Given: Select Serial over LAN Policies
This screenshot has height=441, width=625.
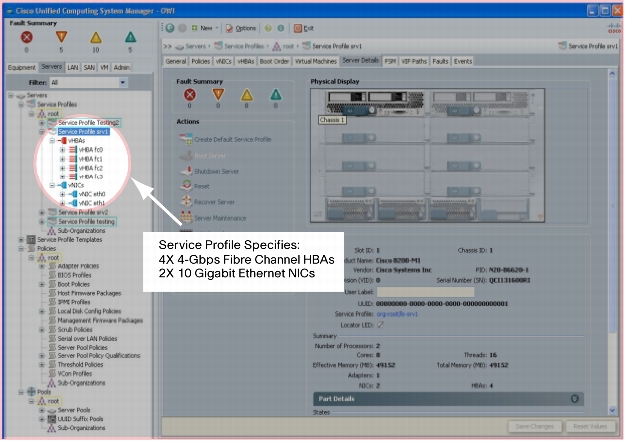Looking at the screenshot, I should (87, 339).
